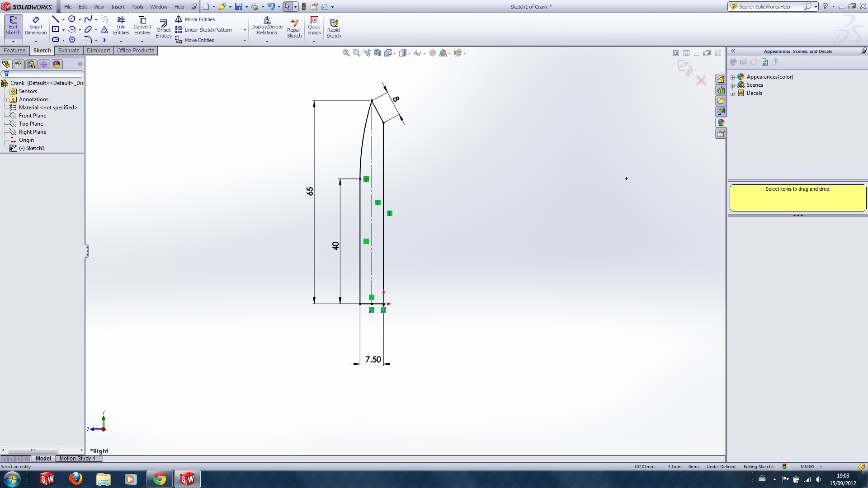Screen dimensions: 868x488
Task: Pick the Line sketch tool
Action: pyautogui.click(x=55, y=19)
